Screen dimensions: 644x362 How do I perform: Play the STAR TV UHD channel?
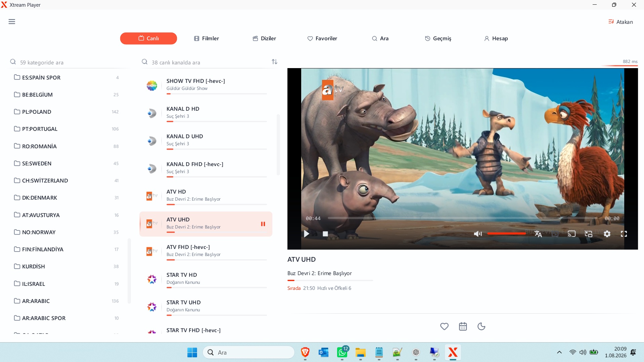pos(206,307)
